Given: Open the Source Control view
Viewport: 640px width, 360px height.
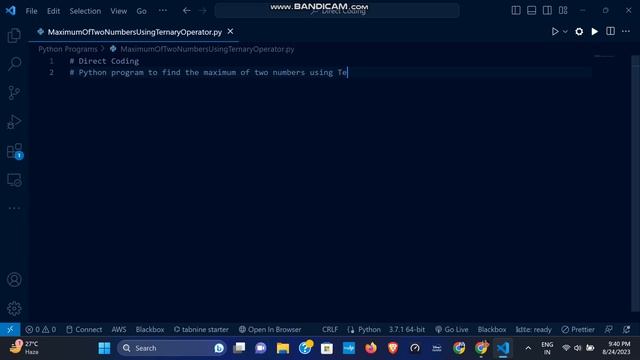Looking at the screenshot, I should pyautogui.click(x=14, y=93).
